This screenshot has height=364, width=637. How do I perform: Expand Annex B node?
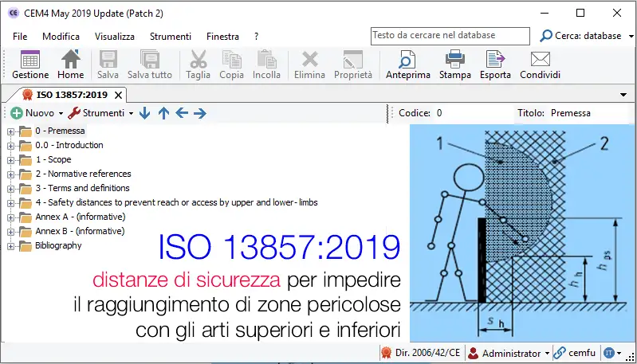click(x=10, y=232)
